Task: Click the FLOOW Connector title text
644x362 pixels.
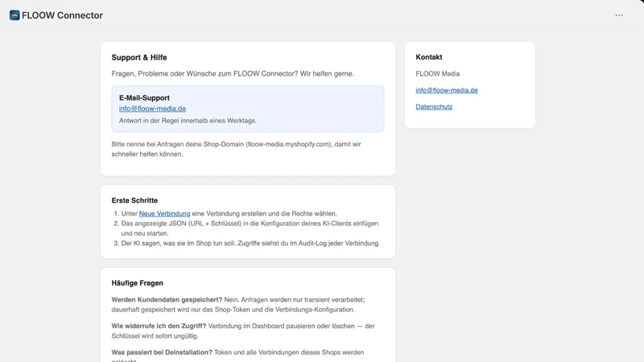Action: click(63, 15)
